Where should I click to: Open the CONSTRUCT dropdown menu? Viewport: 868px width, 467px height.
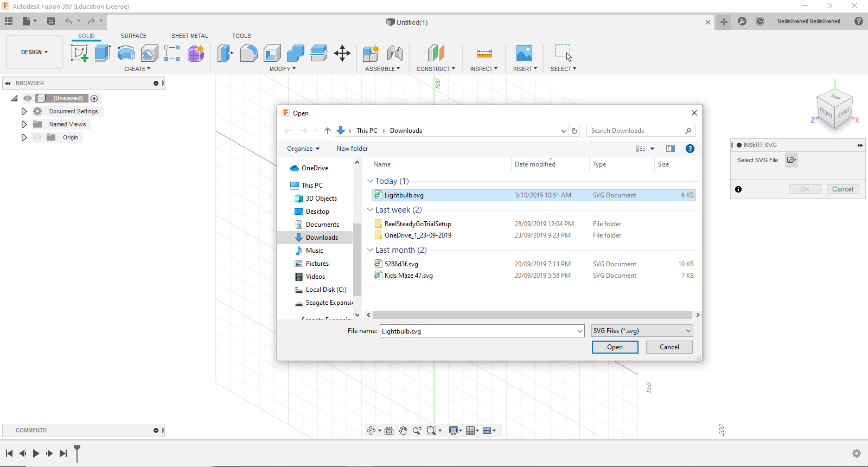pos(436,69)
